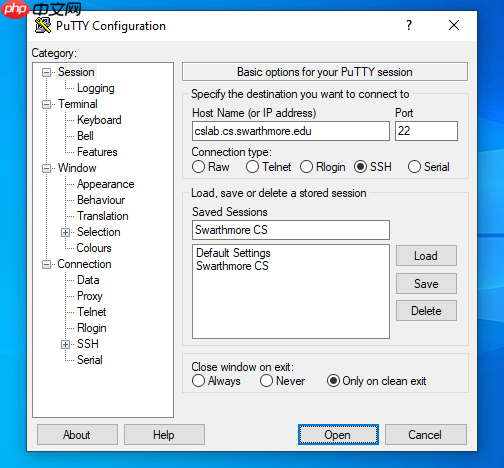Open the Window category
The width and height of the screenshot is (504, 468).
coord(77,168)
